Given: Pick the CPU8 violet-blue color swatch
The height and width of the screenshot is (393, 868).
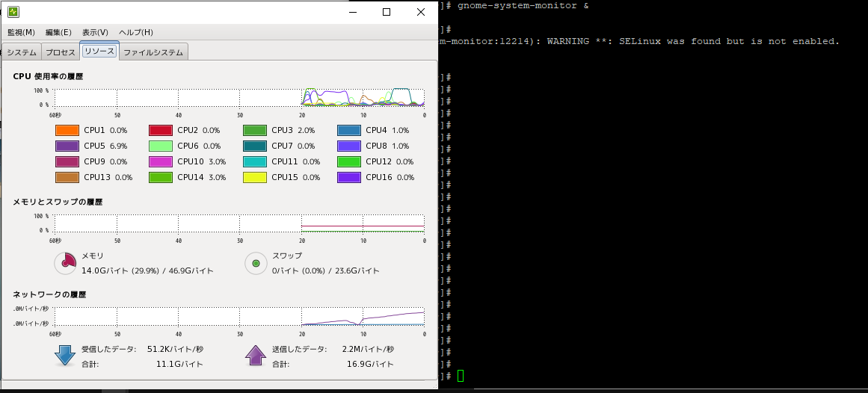Looking at the screenshot, I should [x=349, y=146].
